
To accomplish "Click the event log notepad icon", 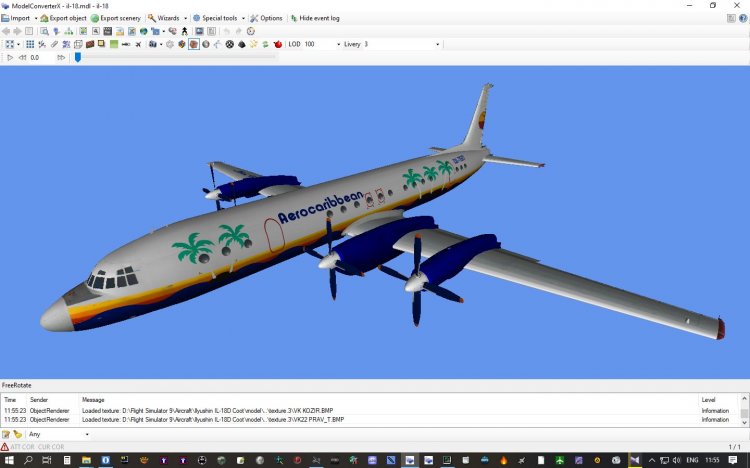I will [x=6, y=434].
